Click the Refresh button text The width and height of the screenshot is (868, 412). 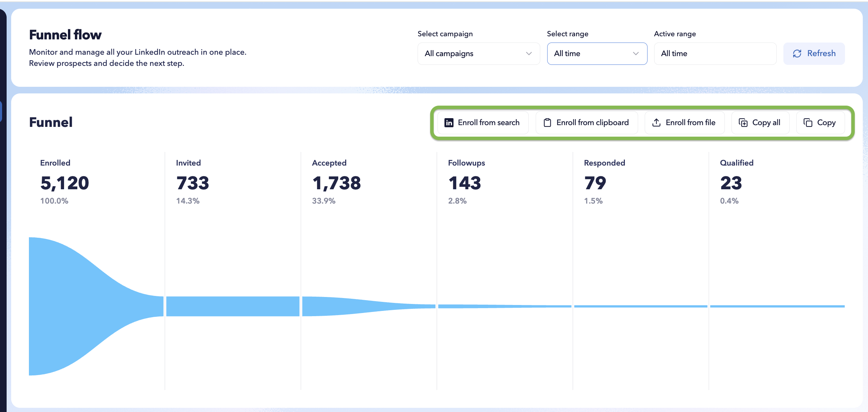pos(821,53)
